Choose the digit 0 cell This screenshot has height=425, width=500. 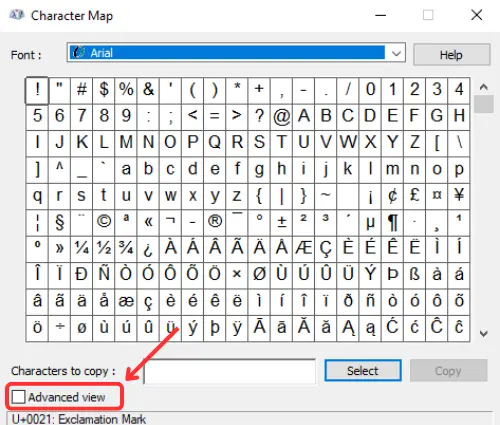point(370,90)
